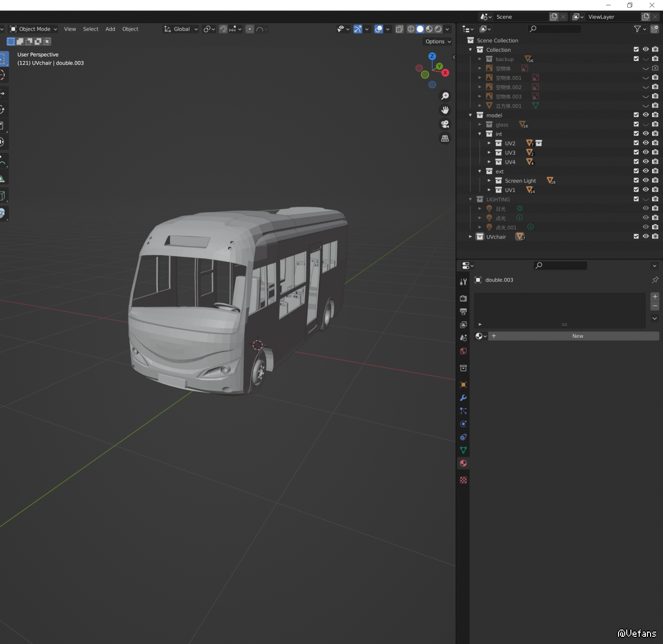The height and width of the screenshot is (644, 663).
Task: Open the Add menu in viewport header
Action: (110, 29)
